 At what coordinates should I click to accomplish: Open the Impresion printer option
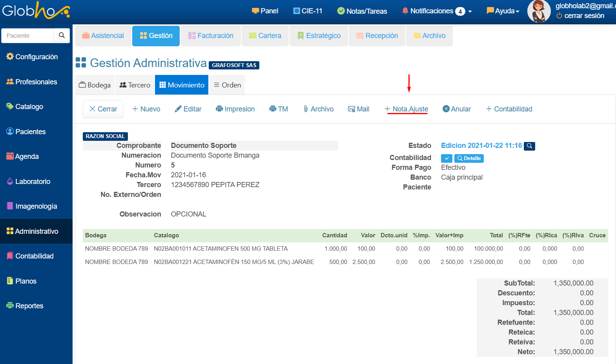pos(235,109)
